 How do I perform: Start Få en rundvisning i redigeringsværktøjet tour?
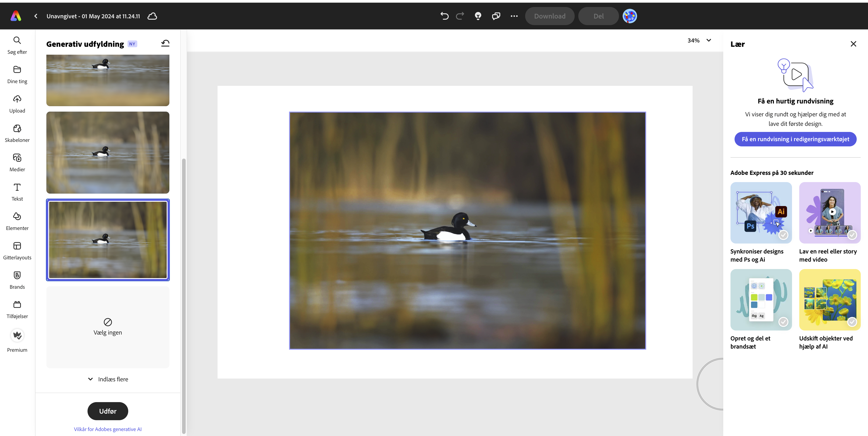pyautogui.click(x=795, y=139)
